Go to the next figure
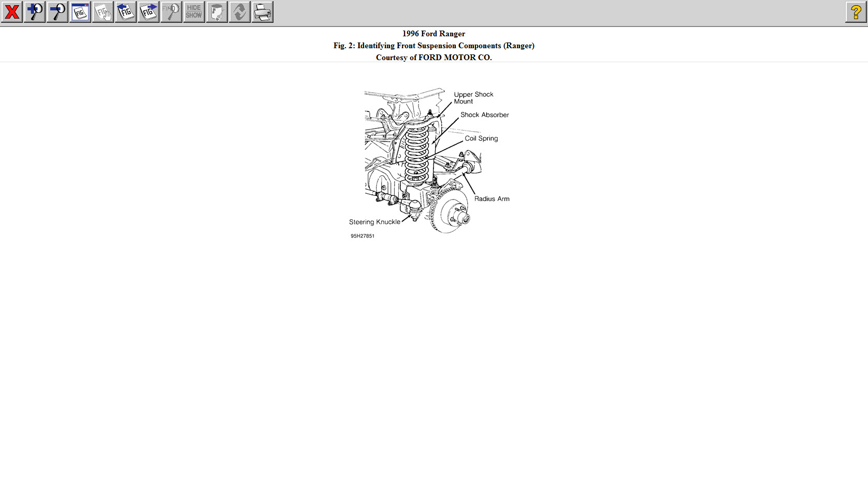Screen dimensions: 868x483 click(x=148, y=12)
